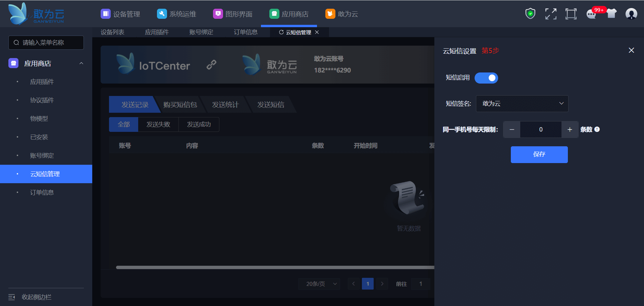
Task: Click the chain link binding icon
Action: [x=211, y=64]
